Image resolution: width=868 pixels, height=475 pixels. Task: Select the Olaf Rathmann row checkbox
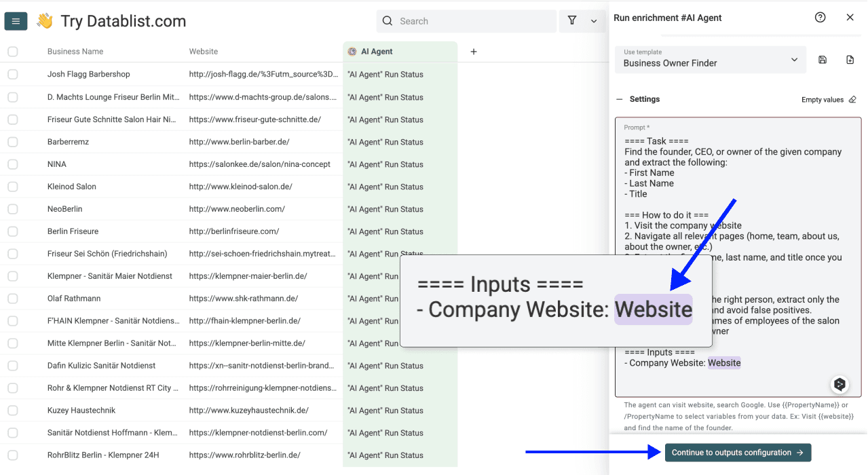point(12,298)
